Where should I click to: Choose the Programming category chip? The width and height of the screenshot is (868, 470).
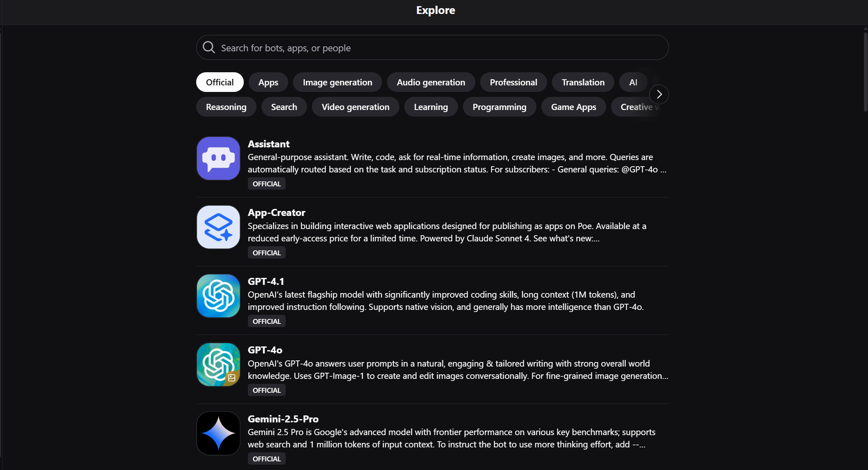pyautogui.click(x=499, y=107)
